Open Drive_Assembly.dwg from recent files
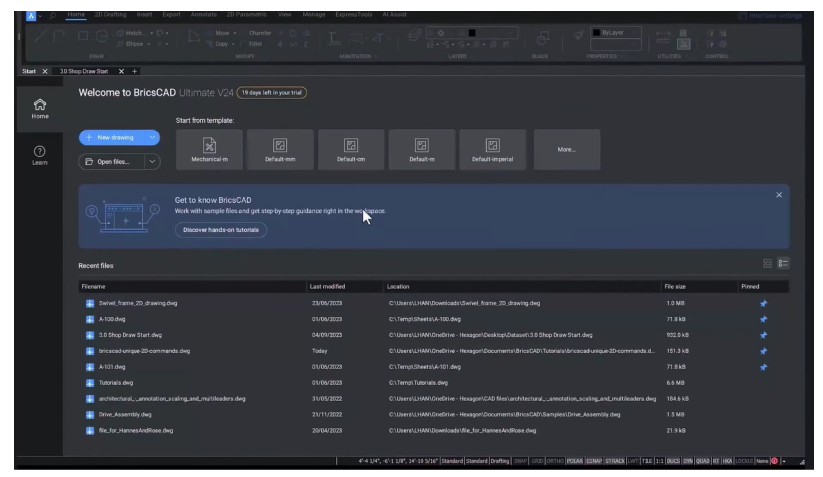The height and width of the screenshot is (477, 823). 125,415
